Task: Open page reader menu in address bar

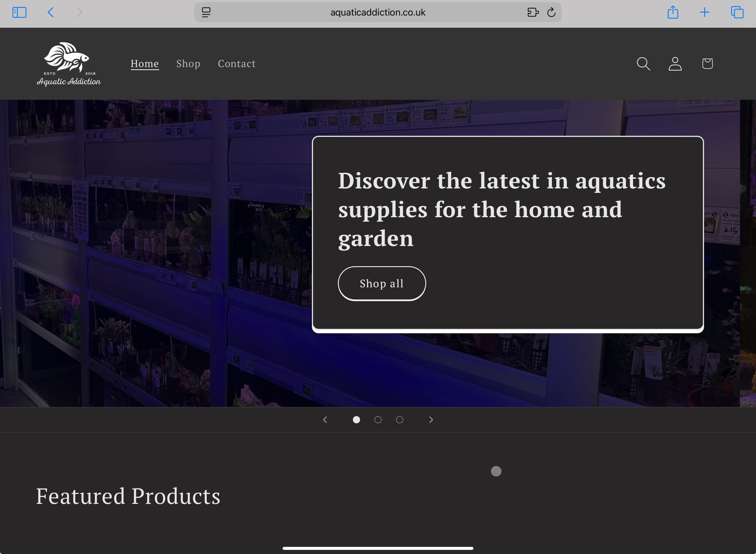Action: (x=206, y=12)
